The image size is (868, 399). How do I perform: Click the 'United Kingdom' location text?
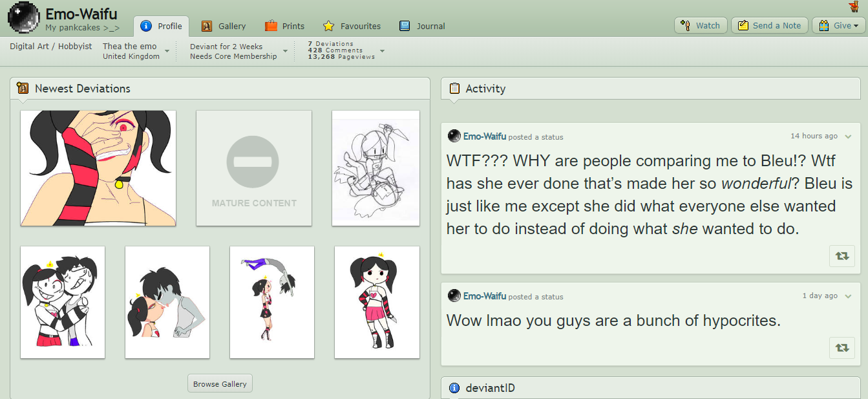pyautogui.click(x=131, y=56)
